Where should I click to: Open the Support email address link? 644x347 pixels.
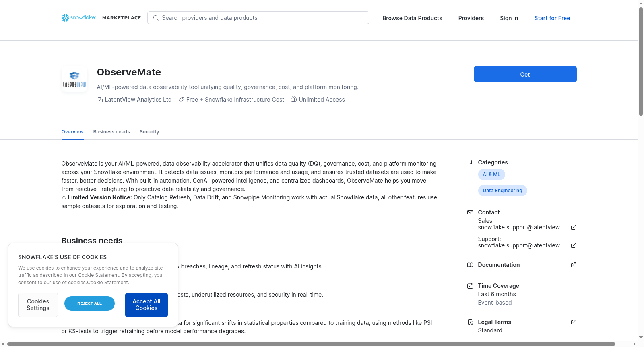point(522,245)
